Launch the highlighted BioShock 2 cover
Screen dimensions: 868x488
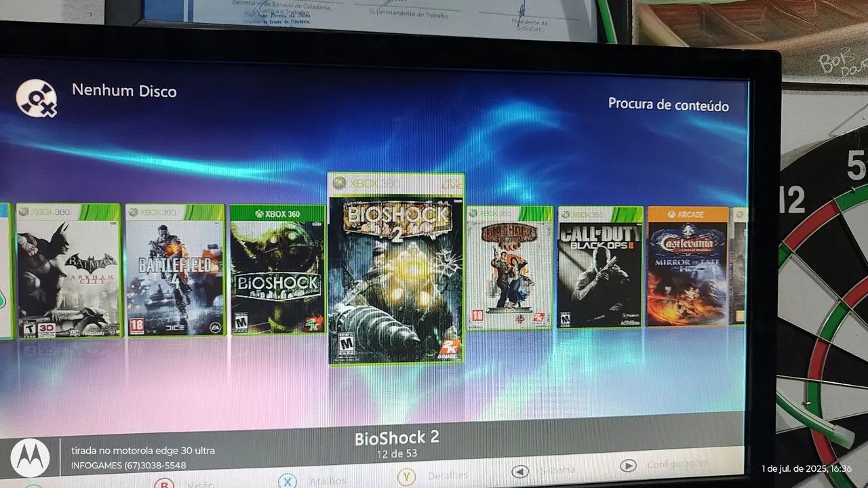pyautogui.click(x=396, y=268)
